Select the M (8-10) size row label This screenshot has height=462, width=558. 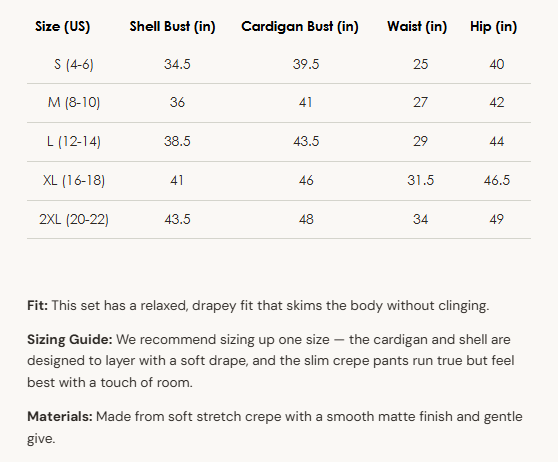74,103
